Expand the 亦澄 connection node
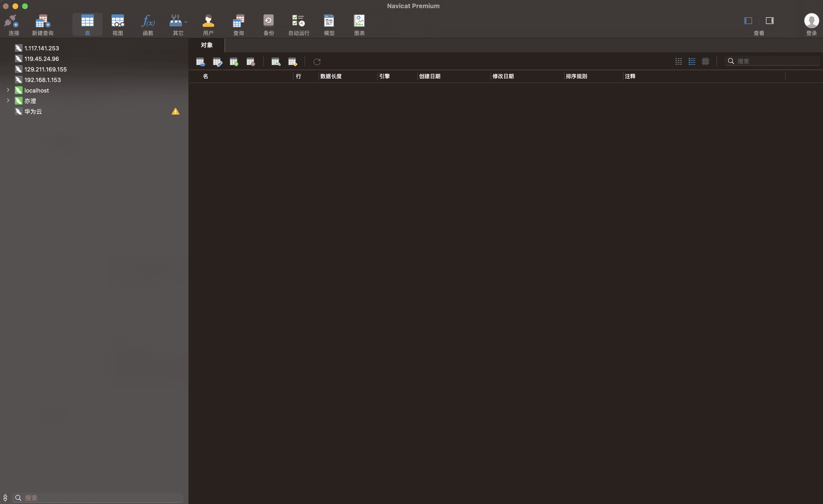Viewport: 823px width, 504px height. (8, 100)
